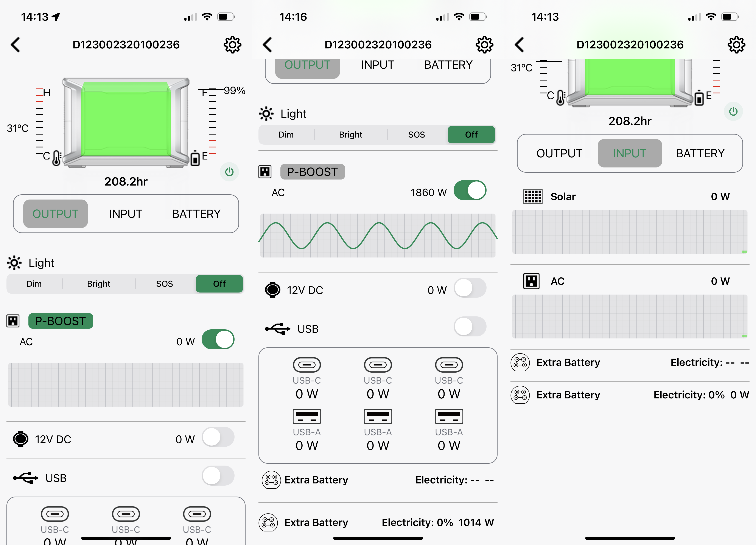756x545 pixels.
Task: Tap the AC outlet icon on the INPUT screen
Action: pyautogui.click(x=531, y=281)
